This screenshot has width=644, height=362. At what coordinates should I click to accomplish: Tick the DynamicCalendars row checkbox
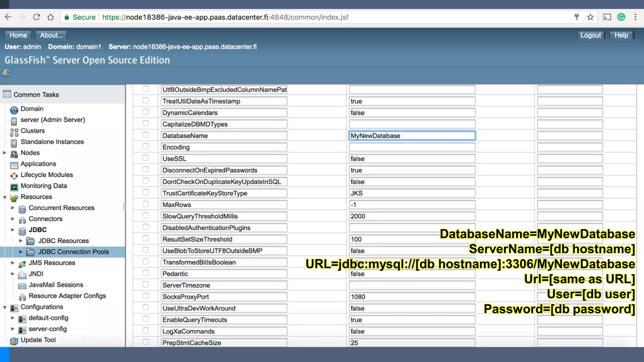[146, 112]
